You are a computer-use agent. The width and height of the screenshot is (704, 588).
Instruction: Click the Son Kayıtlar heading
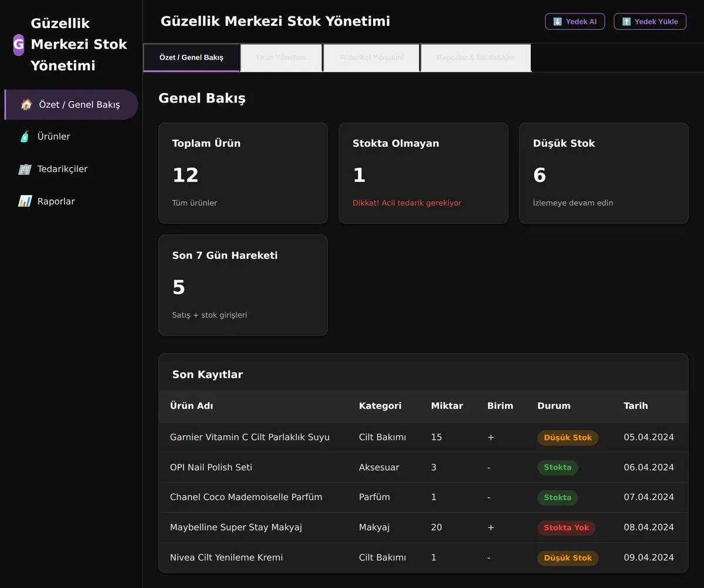(208, 375)
